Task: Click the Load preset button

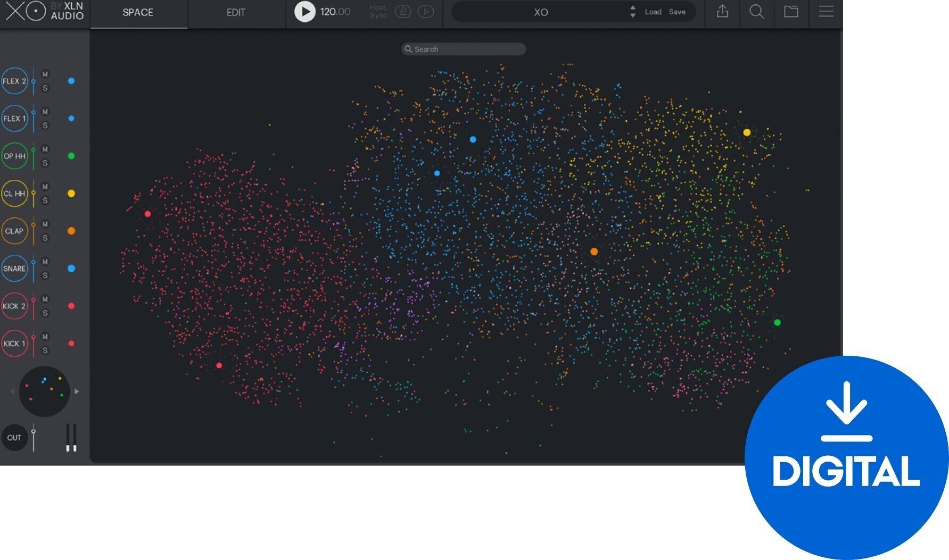Action: (x=653, y=12)
